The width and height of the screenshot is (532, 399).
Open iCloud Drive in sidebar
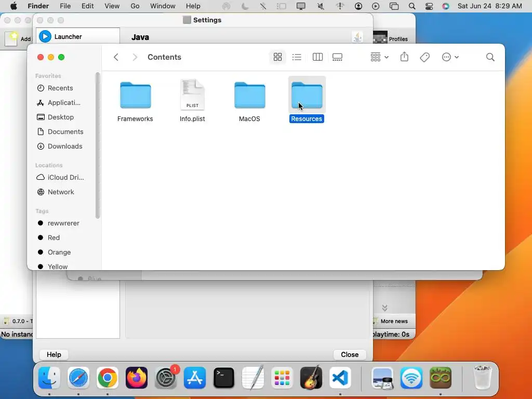(60, 177)
